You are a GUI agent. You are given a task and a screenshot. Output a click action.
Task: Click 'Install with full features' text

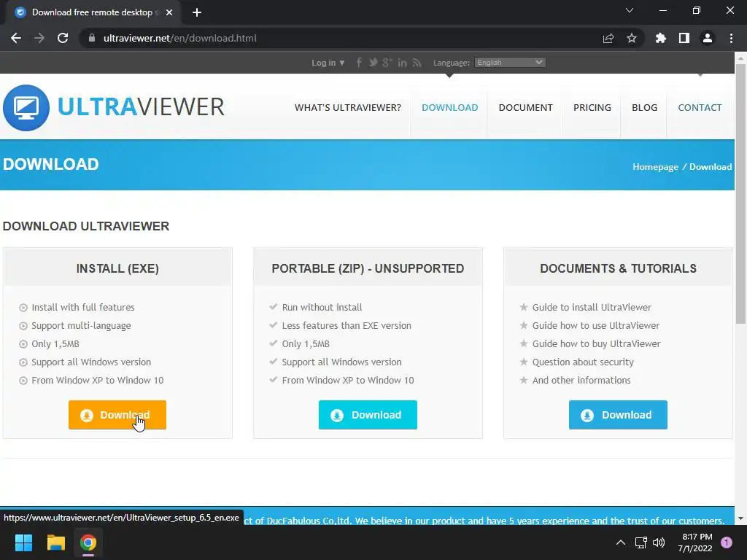[x=83, y=307]
